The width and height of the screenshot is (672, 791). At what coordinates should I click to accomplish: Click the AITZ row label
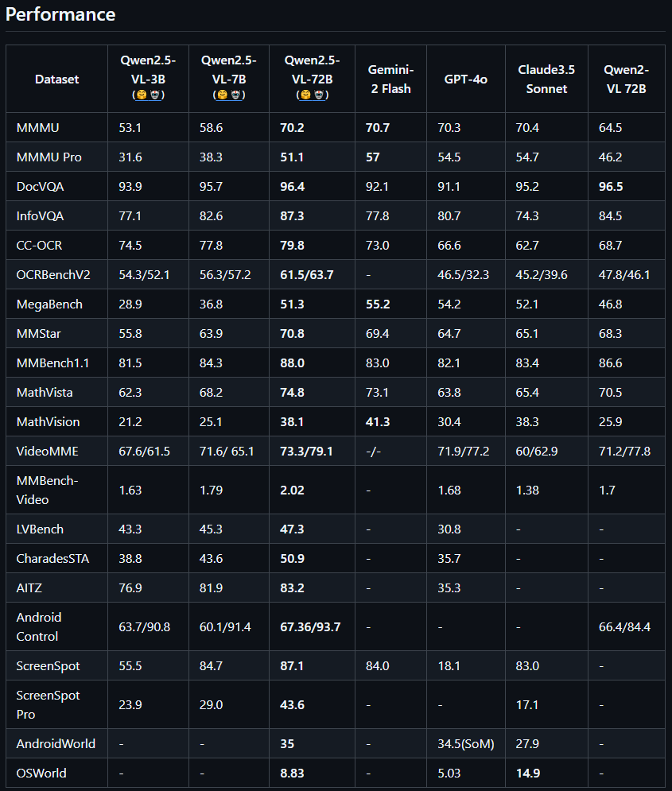point(29,587)
